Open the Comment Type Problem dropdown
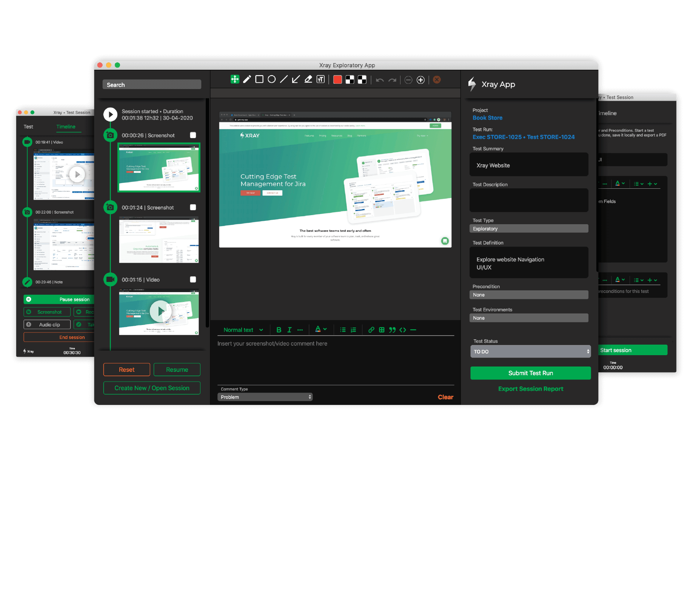Image resolution: width=690 pixels, height=616 pixels. pyautogui.click(x=265, y=397)
